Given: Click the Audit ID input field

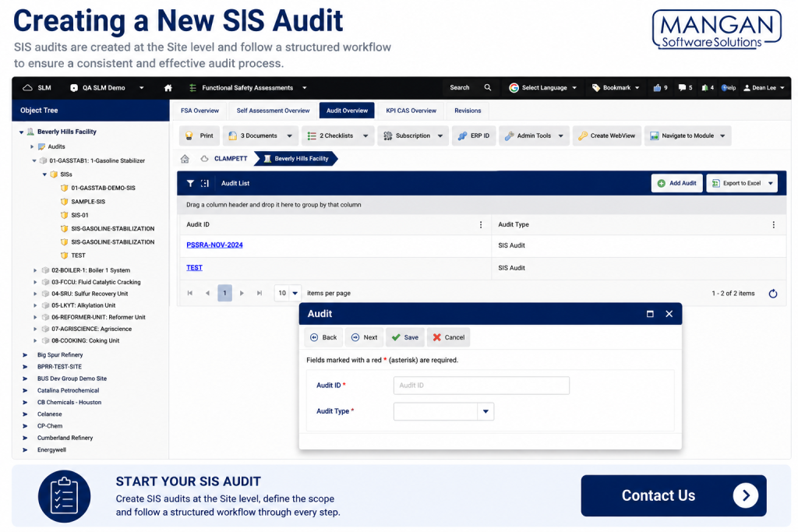Looking at the screenshot, I should [x=482, y=386].
